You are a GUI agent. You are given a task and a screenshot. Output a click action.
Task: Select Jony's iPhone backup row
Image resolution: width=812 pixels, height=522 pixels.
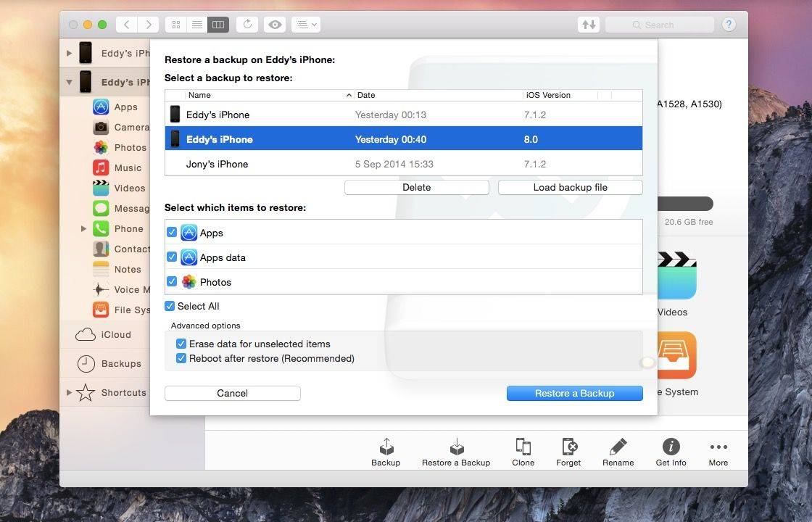402,164
